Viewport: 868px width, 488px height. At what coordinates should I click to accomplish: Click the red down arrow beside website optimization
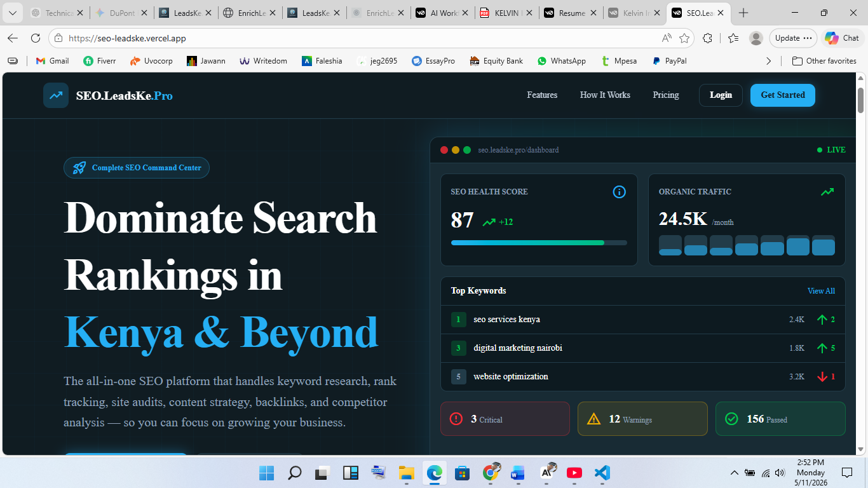click(x=822, y=377)
